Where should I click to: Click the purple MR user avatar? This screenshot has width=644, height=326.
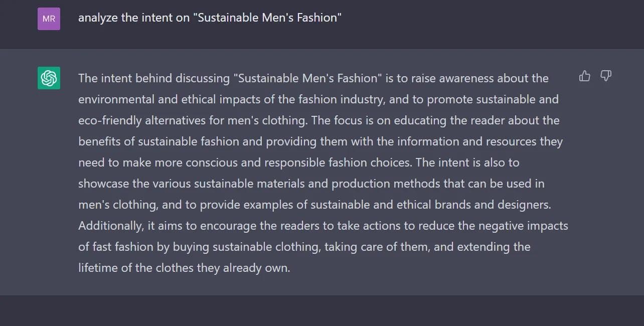(49, 19)
